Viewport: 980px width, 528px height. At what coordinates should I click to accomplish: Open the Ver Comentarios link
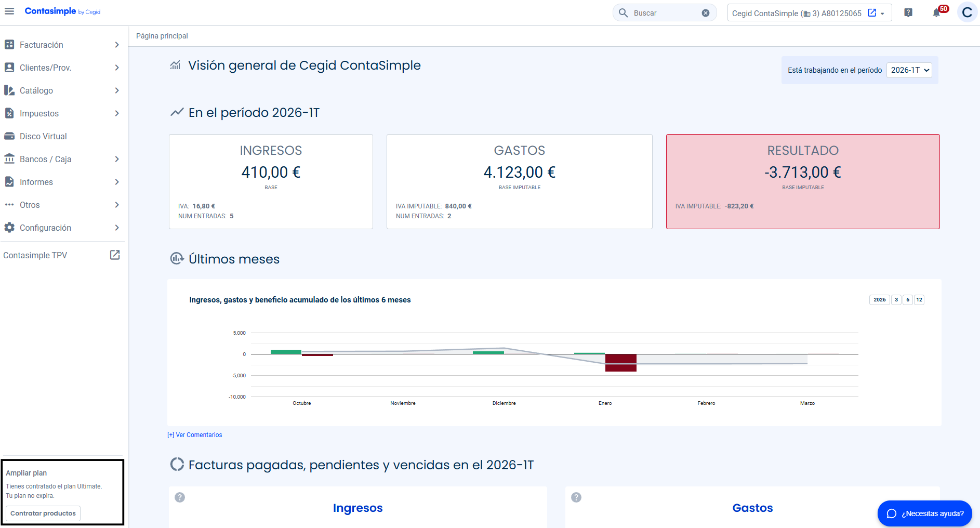coord(195,435)
